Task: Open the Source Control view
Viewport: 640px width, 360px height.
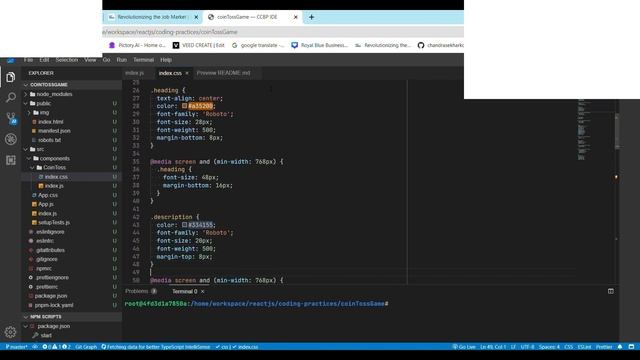Action: (11, 118)
